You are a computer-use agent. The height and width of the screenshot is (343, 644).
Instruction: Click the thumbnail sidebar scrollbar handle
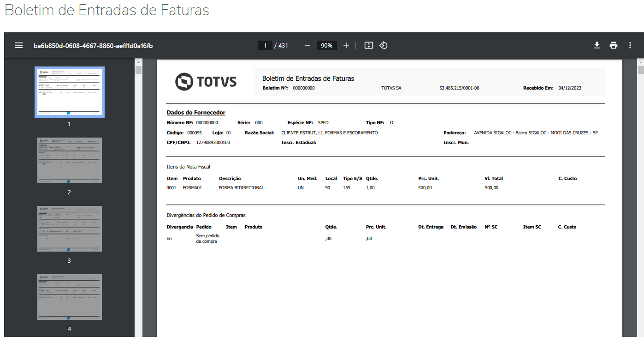click(138, 70)
